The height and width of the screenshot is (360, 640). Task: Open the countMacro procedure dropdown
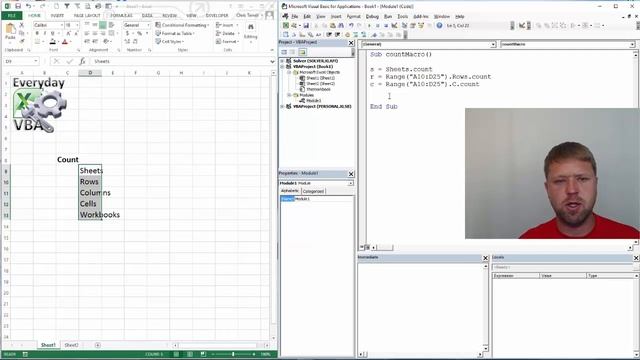click(632, 44)
